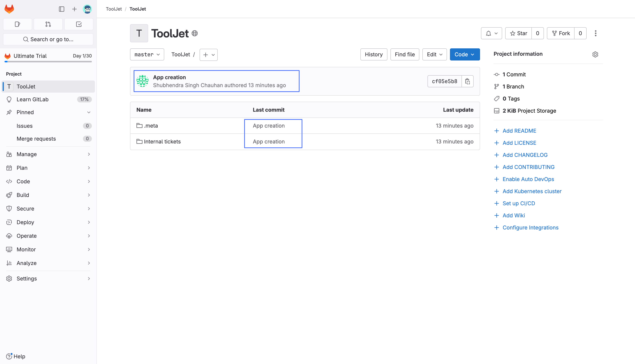
Task: Click the create new plus icon
Action: point(74,9)
